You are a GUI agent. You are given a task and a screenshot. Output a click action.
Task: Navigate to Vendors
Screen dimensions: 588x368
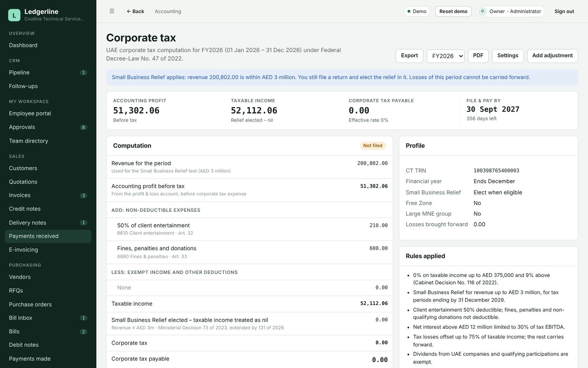point(48,277)
